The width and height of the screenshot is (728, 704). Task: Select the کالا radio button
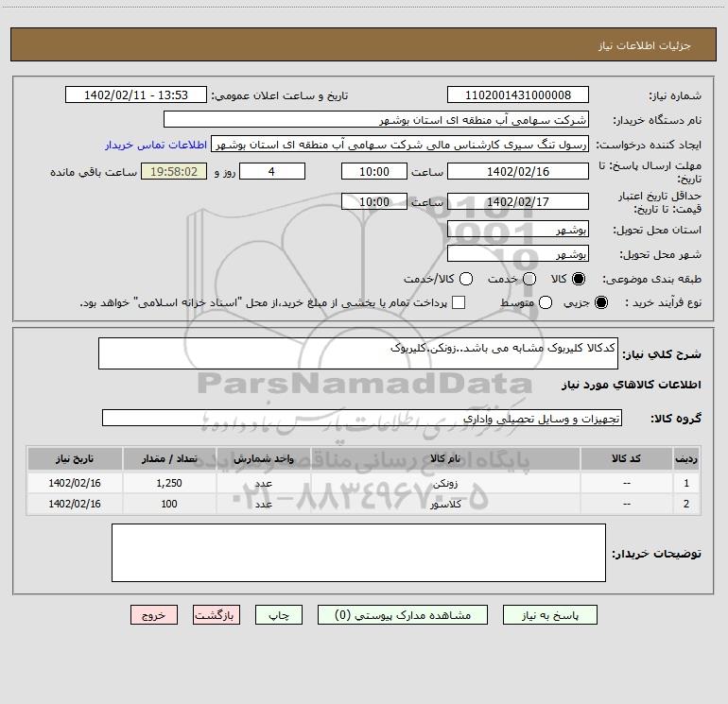(x=579, y=279)
